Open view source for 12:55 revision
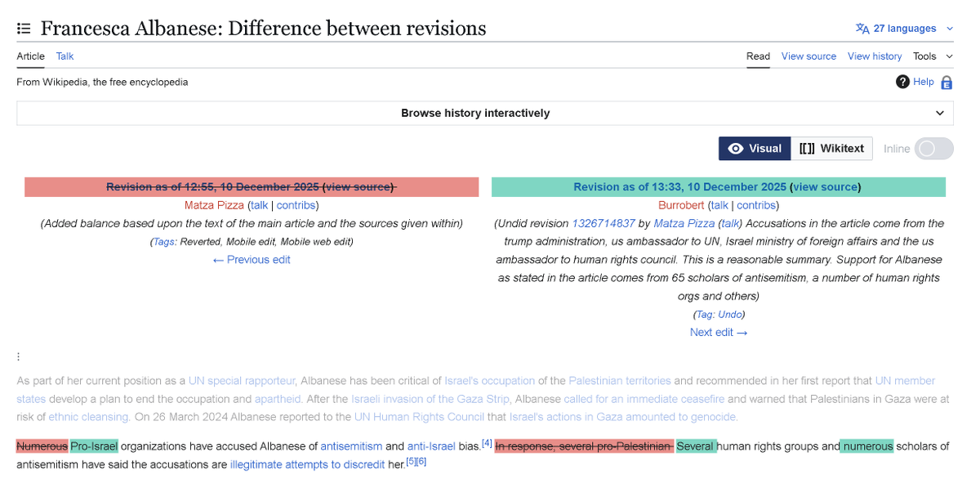This screenshot has width=980, height=479. (359, 187)
